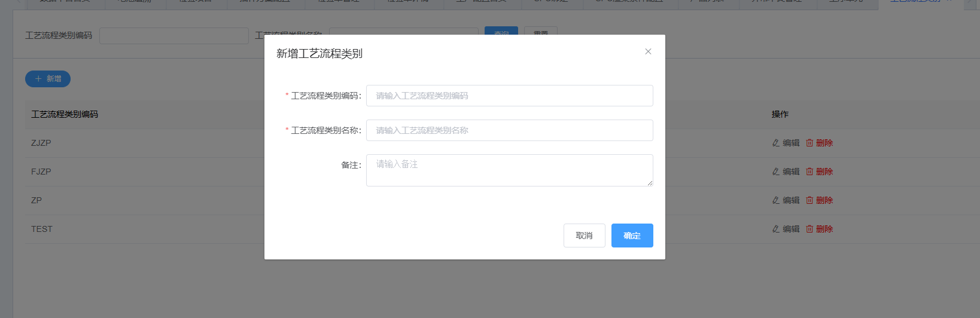This screenshot has width=980, height=318.
Task: Click the 取消 button
Action: pyautogui.click(x=585, y=236)
